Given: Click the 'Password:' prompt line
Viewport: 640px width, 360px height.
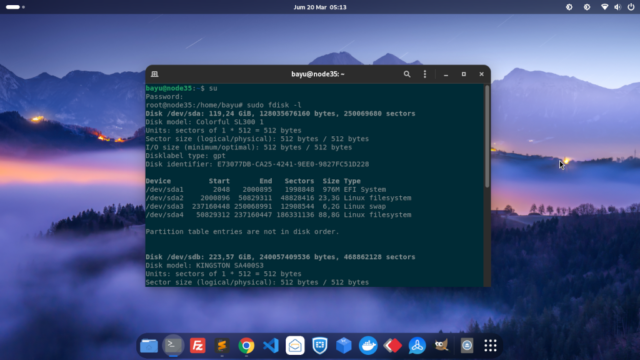Looking at the screenshot, I should [x=164, y=97].
